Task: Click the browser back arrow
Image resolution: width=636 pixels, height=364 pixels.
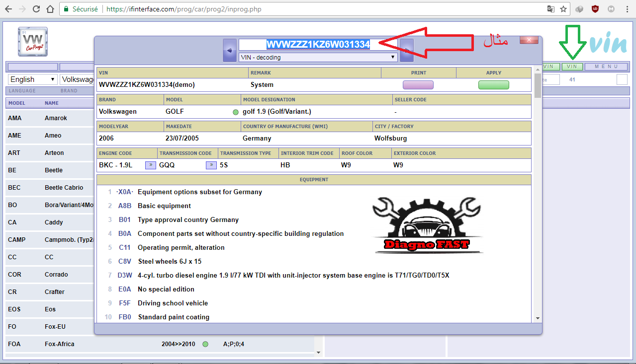Action: 8,9
